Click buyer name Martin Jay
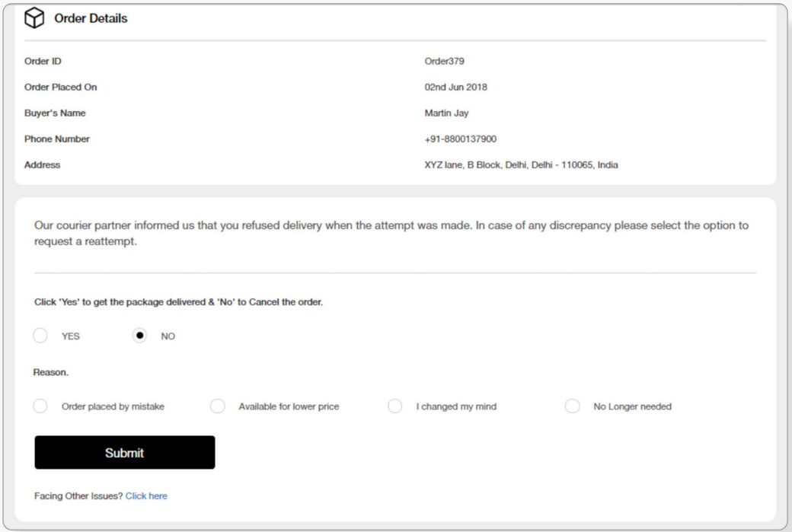The height and width of the screenshot is (532, 792). pyautogui.click(x=446, y=113)
